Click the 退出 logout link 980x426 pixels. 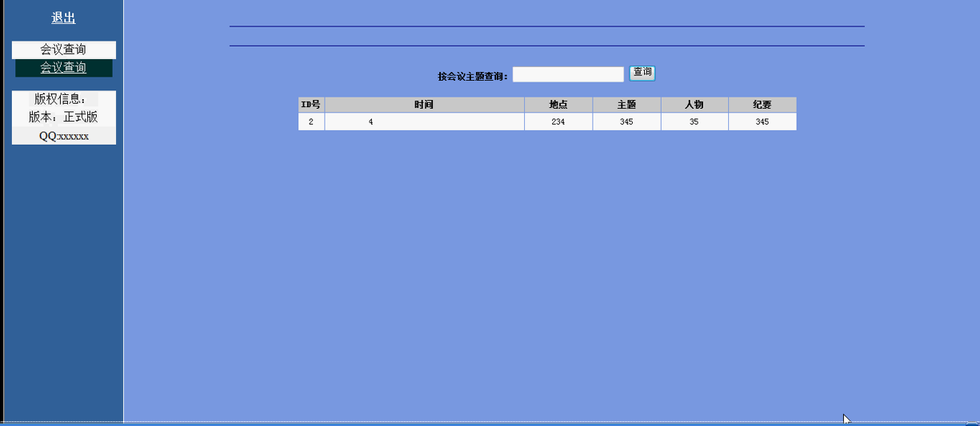pyautogui.click(x=63, y=18)
